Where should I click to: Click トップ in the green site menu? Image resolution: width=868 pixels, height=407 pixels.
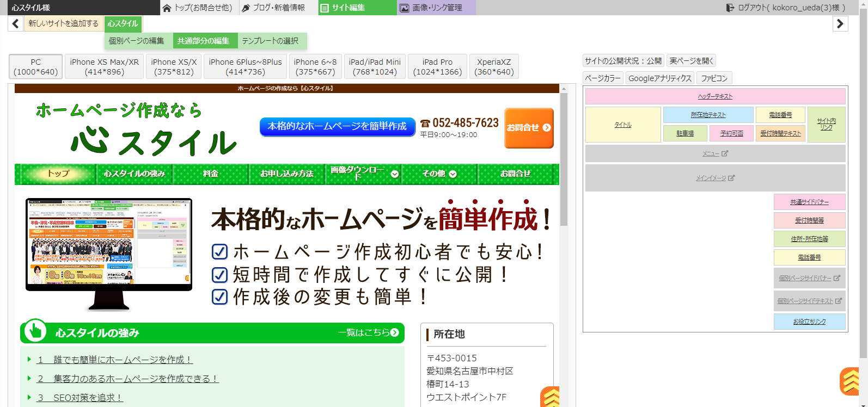coord(58,174)
